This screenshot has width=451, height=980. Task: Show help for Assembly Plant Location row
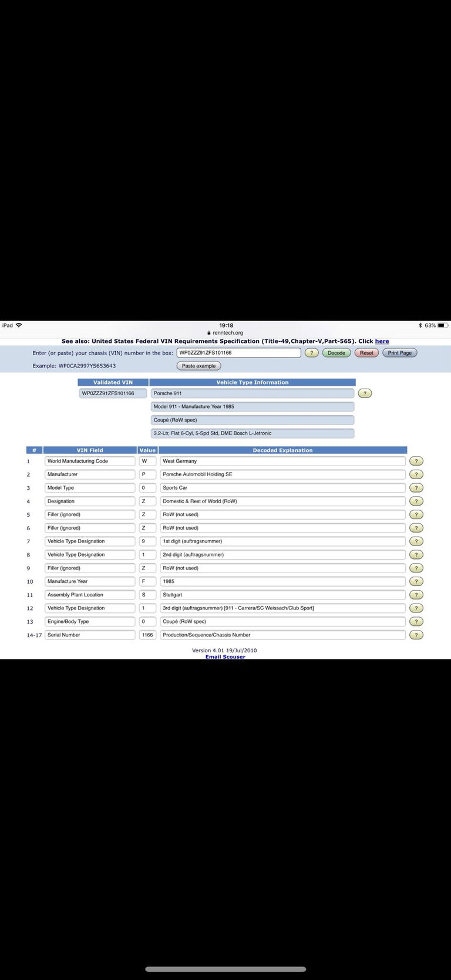[x=416, y=595]
